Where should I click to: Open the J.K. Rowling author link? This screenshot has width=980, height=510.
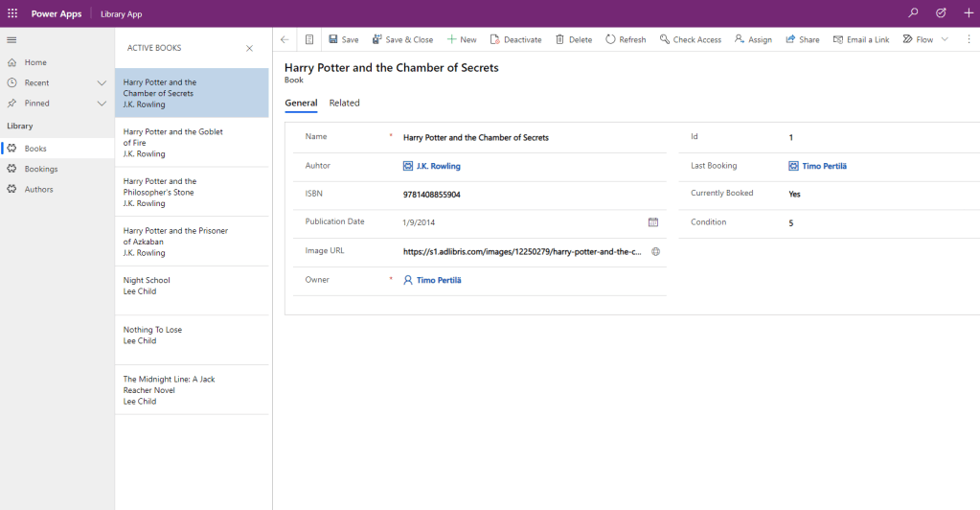click(438, 166)
